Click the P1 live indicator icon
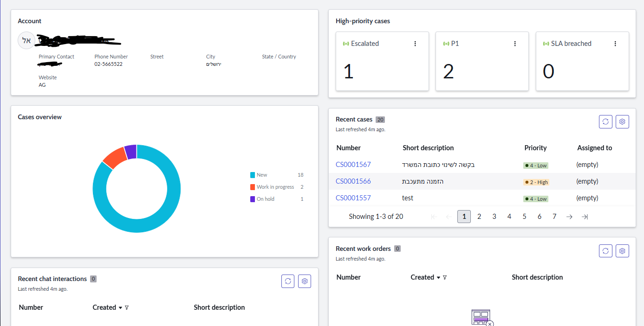The width and height of the screenshot is (644, 326). (x=446, y=44)
